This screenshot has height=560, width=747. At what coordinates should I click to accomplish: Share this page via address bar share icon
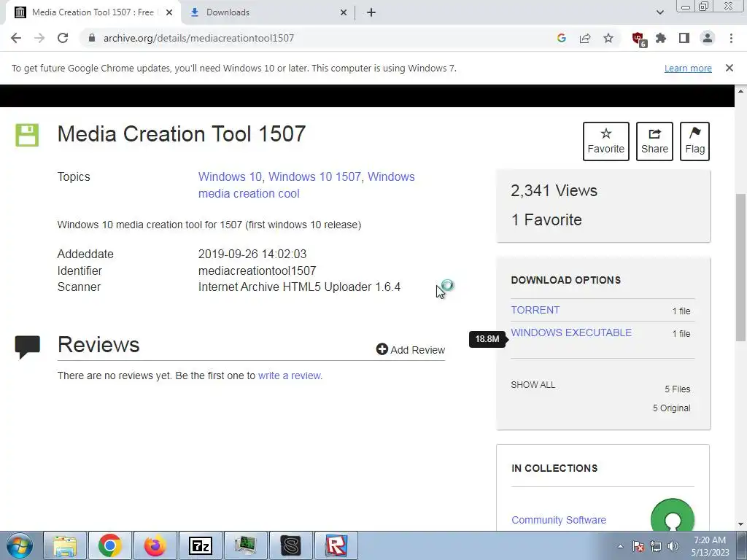pyautogui.click(x=585, y=38)
